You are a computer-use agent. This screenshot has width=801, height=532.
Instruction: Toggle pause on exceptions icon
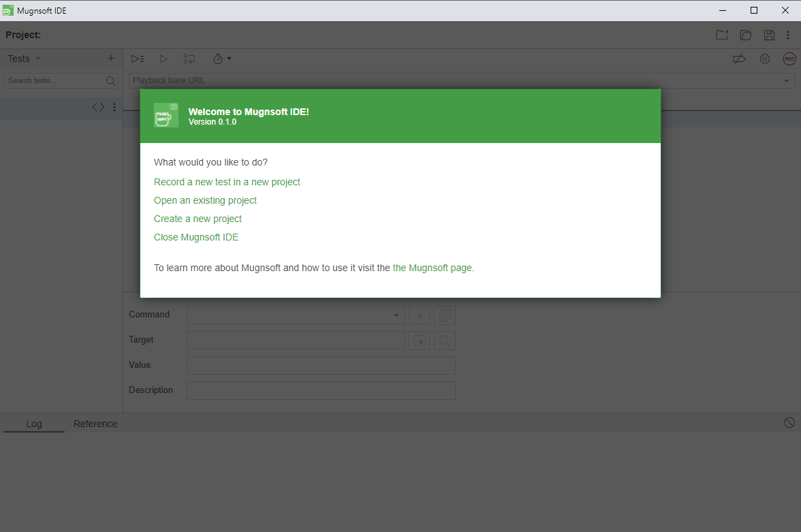765,59
